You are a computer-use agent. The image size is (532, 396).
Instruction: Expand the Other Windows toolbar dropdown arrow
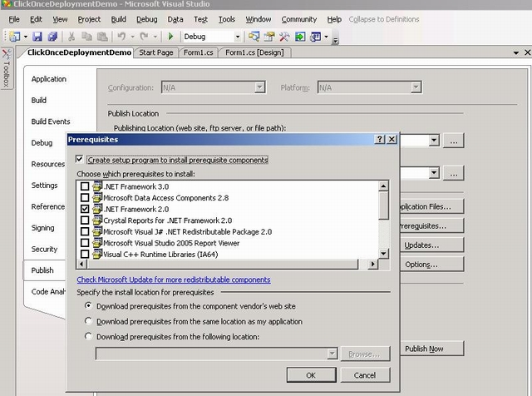(x=326, y=37)
